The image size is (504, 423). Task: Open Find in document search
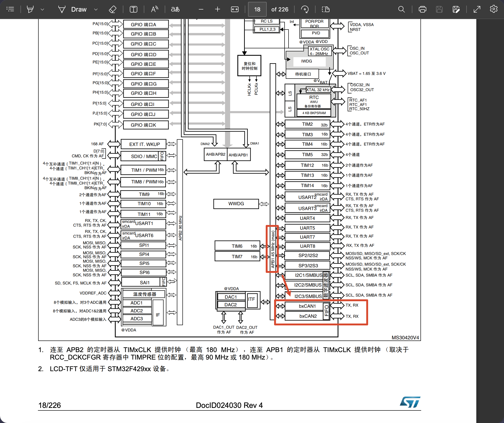click(401, 9)
